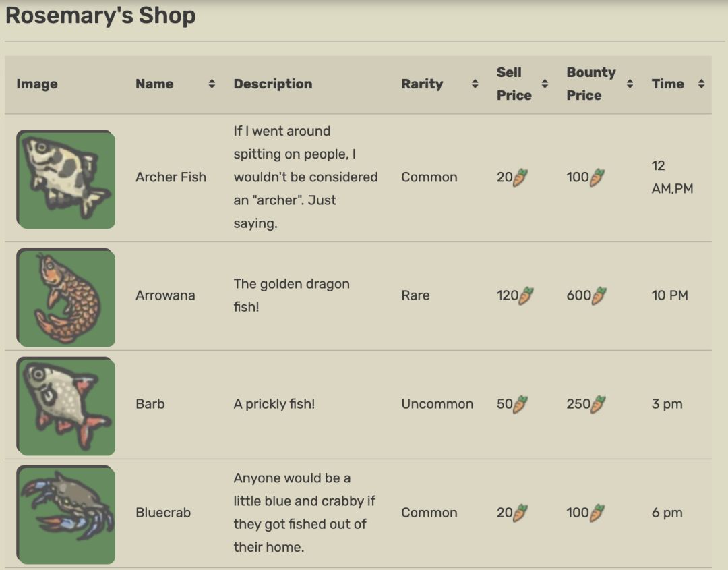This screenshot has height=570, width=728.
Task: Click the Image column header
Action: coord(37,84)
